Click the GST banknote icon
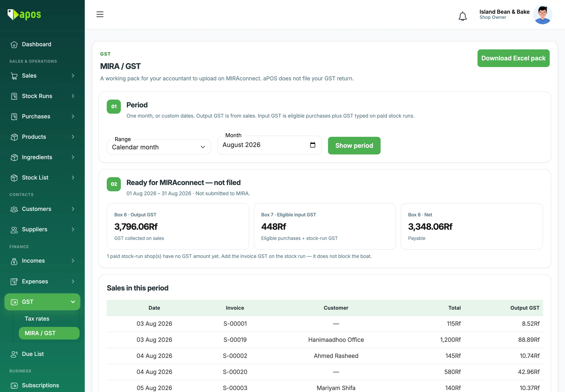Screen dimensions: 565x392 (14, 302)
